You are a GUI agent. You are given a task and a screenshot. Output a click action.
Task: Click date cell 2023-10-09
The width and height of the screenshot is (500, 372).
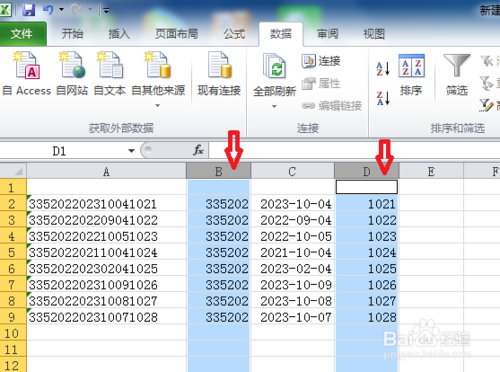pyautogui.click(x=293, y=285)
